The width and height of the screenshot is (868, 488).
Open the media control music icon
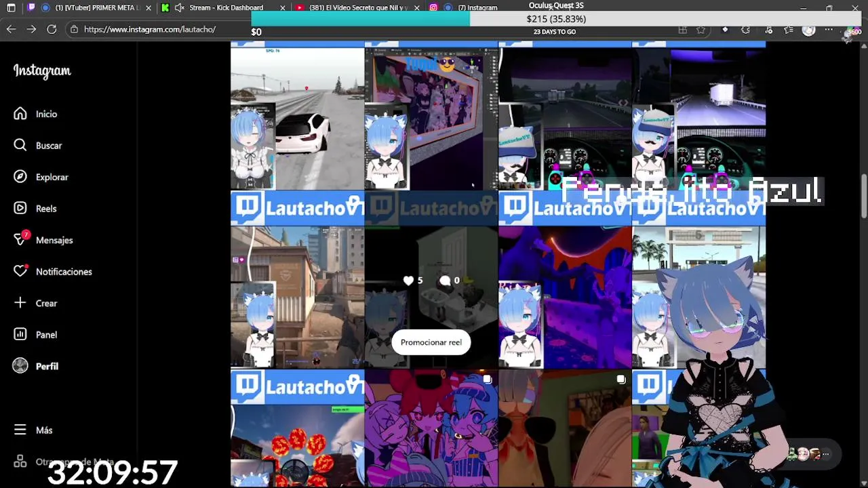coord(768,30)
